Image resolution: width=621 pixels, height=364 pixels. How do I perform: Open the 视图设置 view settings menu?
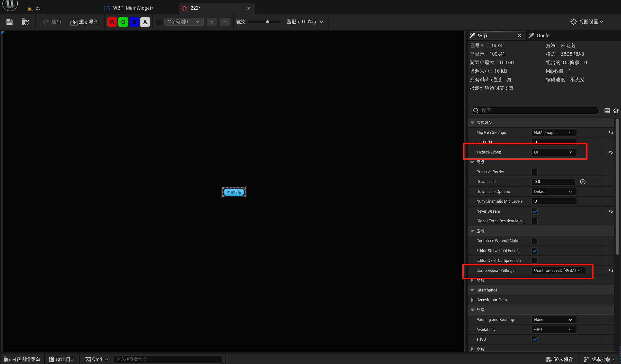point(587,22)
